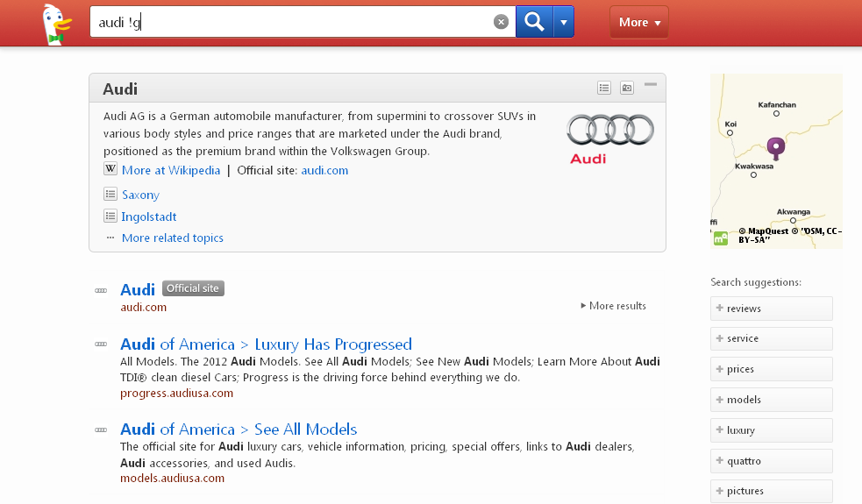Click the audi.com result URL
Screen dimensions: 862x504
tap(144, 308)
